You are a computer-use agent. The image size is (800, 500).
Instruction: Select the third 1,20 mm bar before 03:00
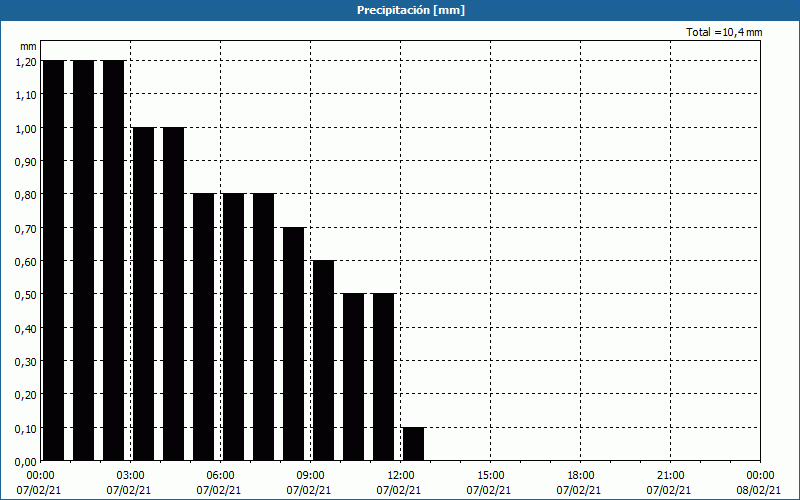click(x=114, y=260)
